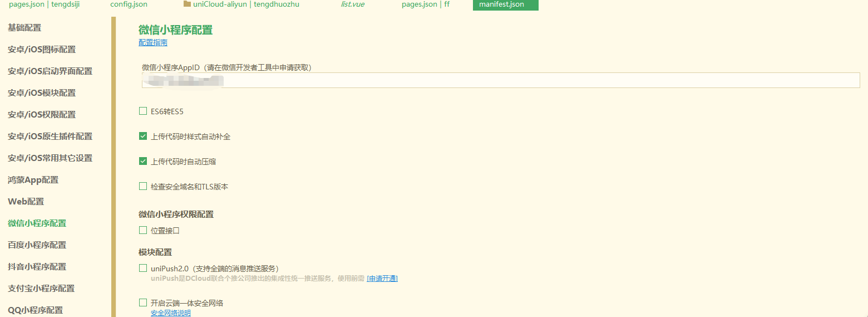Focus the 微信小程序AppID input field
Image resolution: width=868 pixels, height=317 pixels.
coord(501,80)
